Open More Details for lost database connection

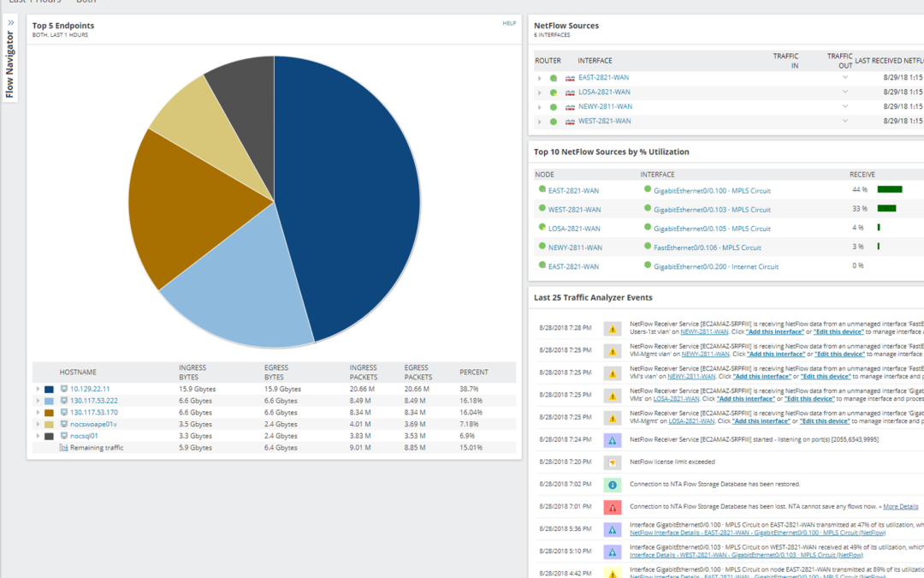pos(900,507)
